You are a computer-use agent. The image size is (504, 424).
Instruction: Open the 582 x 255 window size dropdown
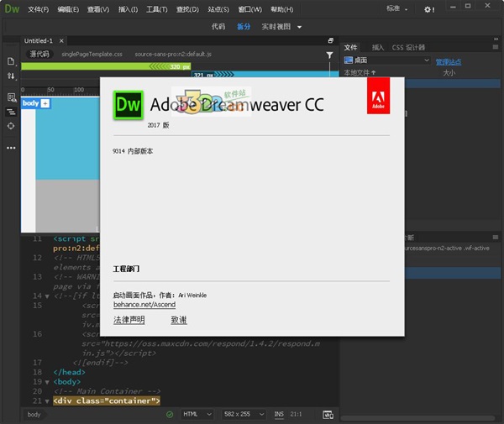pos(244,415)
